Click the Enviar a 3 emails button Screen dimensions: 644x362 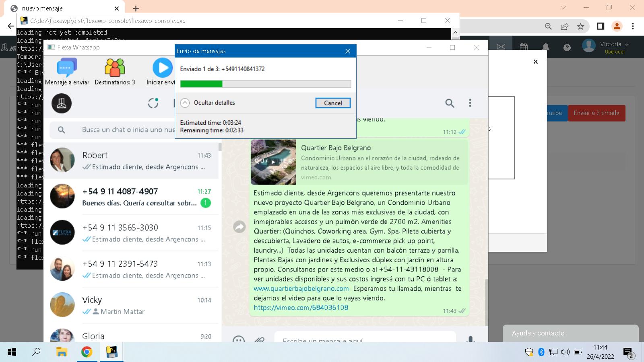point(597,113)
